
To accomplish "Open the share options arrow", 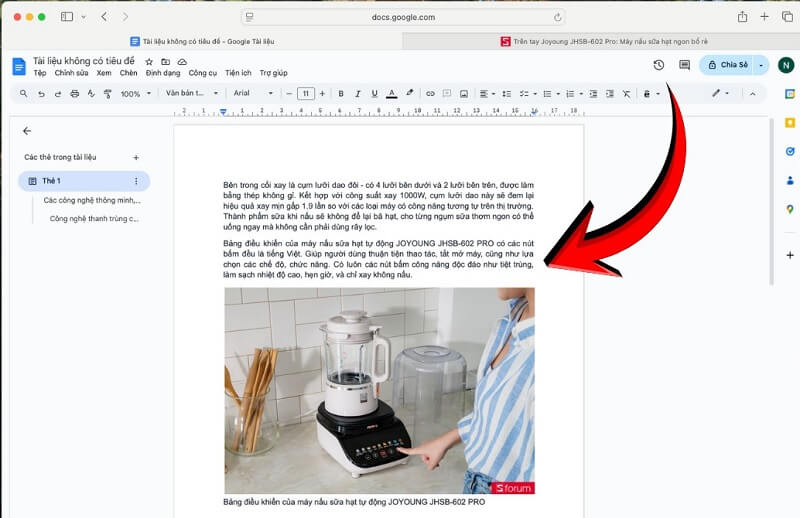I will (x=761, y=65).
